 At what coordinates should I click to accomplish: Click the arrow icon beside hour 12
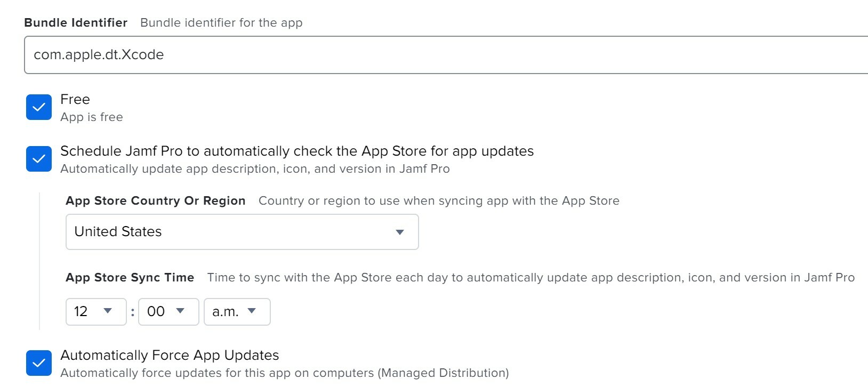pyautogui.click(x=108, y=311)
